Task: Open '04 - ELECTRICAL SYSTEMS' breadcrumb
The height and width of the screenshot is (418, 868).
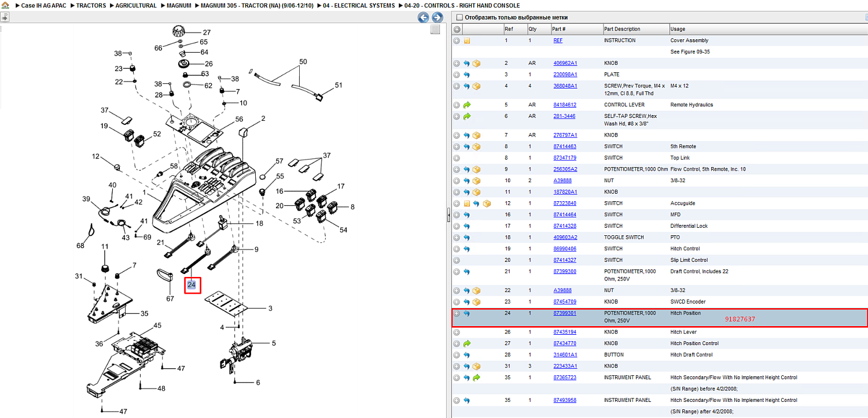Action: coord(359,5)
